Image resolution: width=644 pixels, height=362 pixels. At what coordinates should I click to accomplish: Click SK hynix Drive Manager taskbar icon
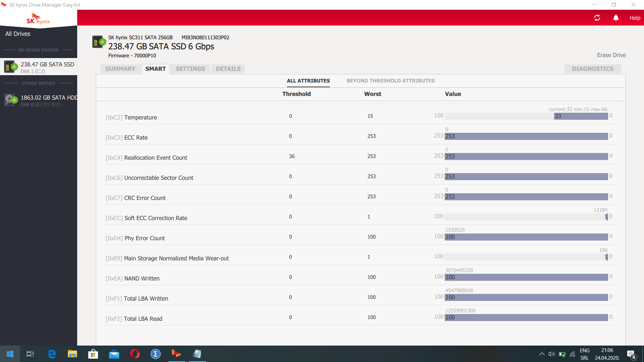[176, 354]
